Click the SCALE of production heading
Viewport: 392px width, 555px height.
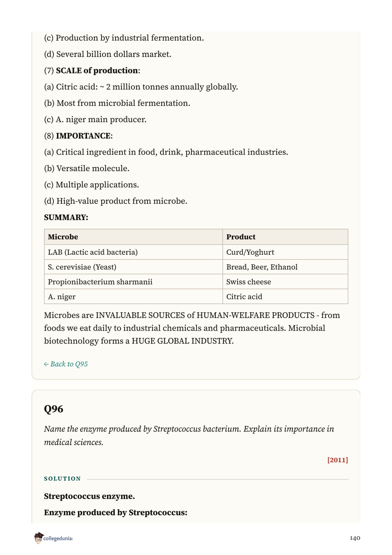[98, 70]
